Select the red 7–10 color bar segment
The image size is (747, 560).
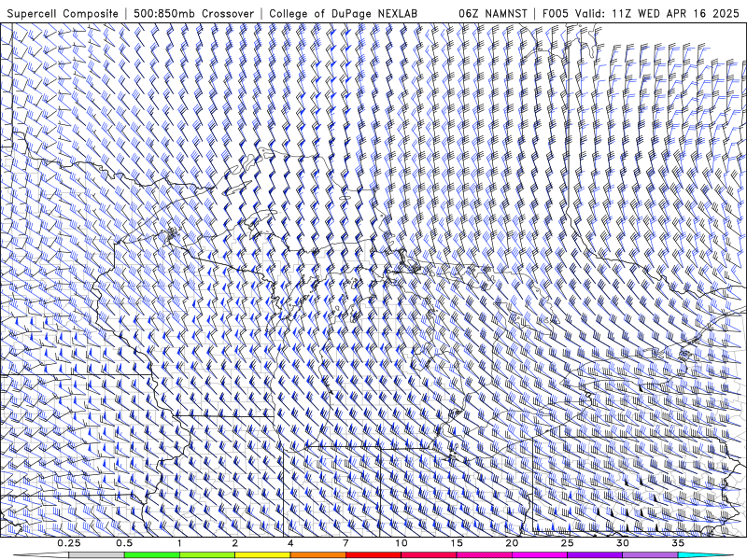[373, 555]
